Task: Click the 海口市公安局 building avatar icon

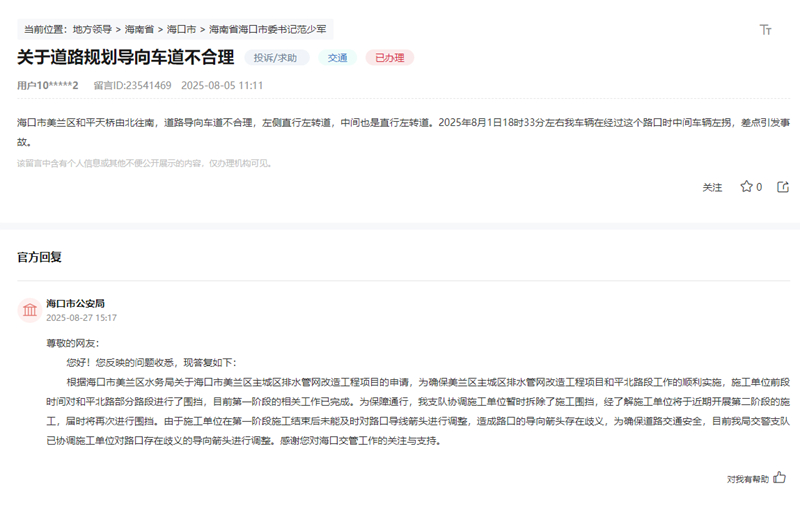Action: [30, 310]
